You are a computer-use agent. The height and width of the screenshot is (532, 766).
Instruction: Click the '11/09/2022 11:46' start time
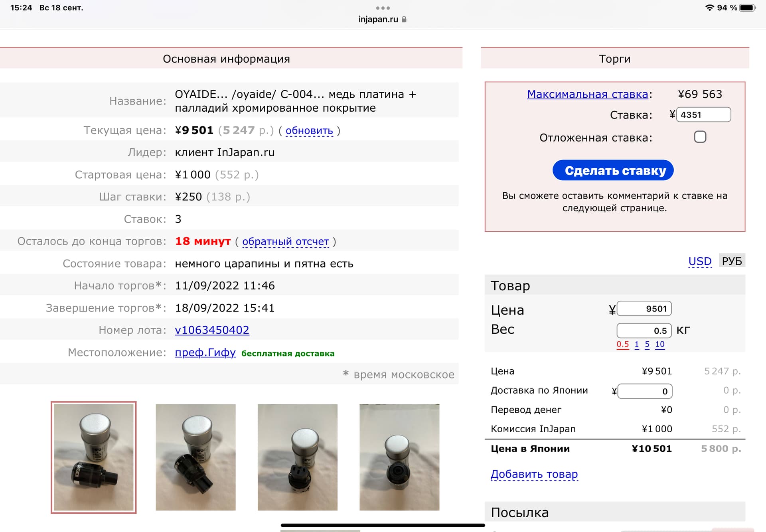pos(225,286)
